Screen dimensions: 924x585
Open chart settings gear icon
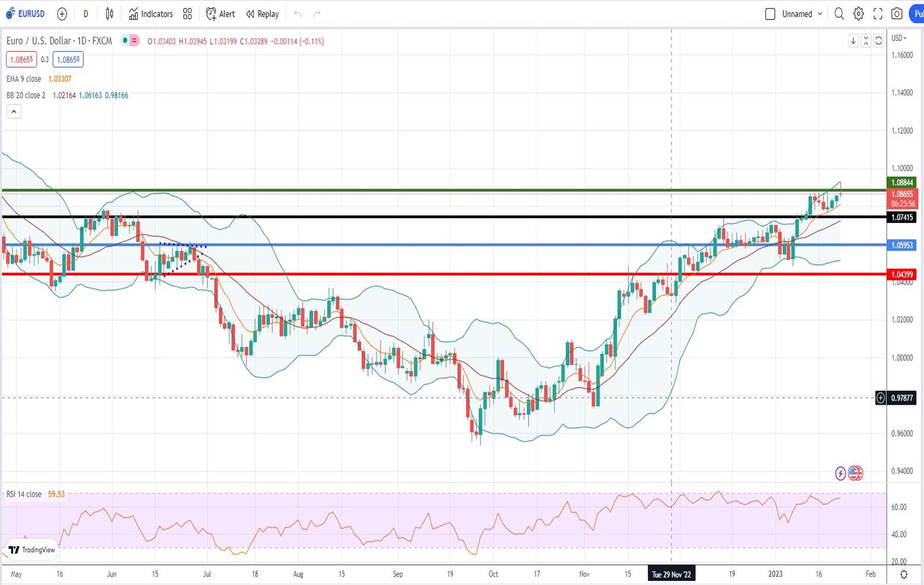click(859, 14)
